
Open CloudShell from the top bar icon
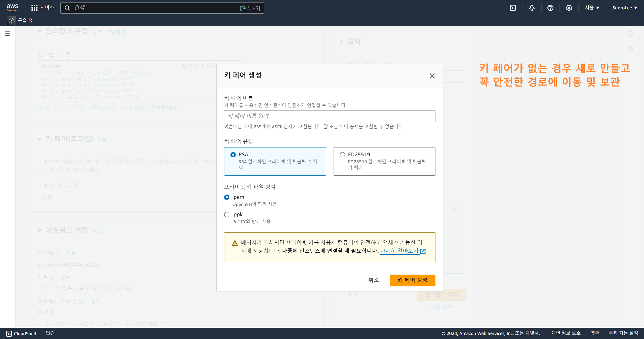click(513, 8)
